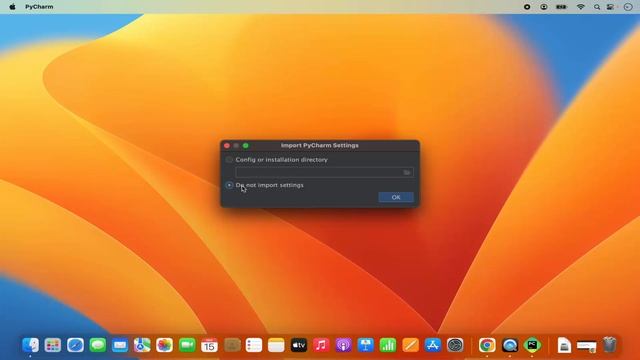Open Maps from the dock
This screenshot has width=640, height=360.
coord(142,345)
